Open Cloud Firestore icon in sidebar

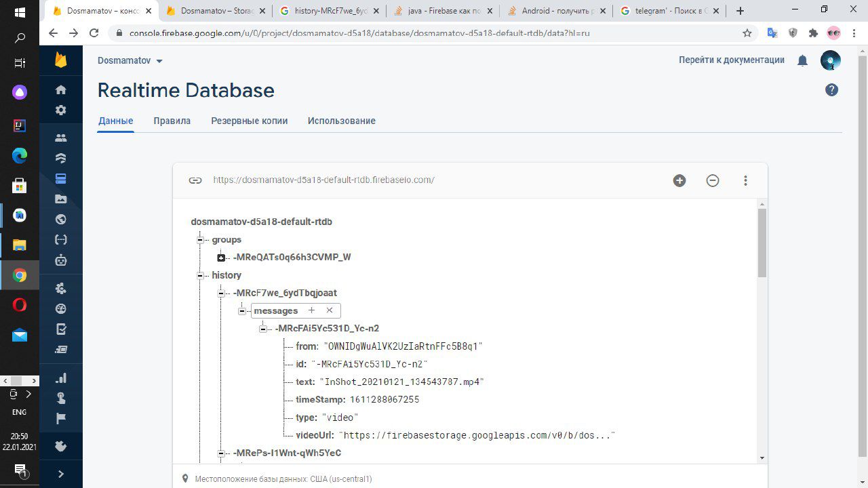61,159
